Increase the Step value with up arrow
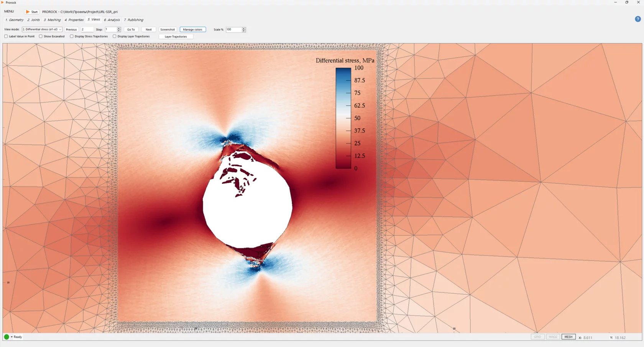644x347 pixels. click(119, 28)
